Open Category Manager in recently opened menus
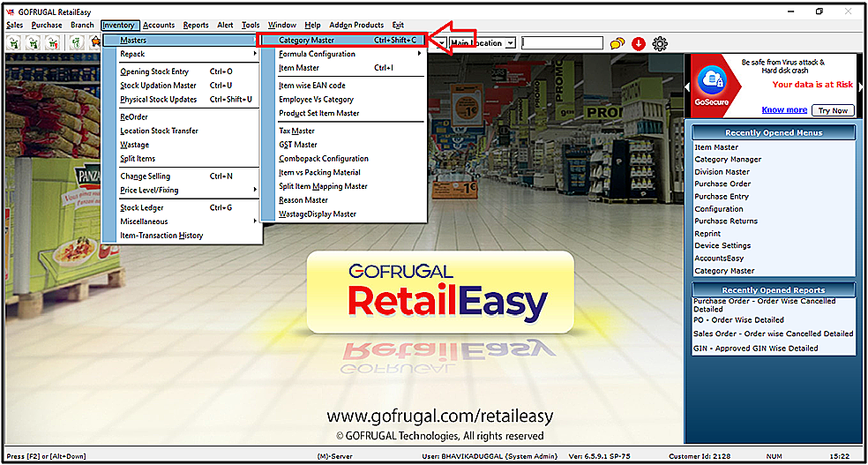Screen dimensions: 868x465 tap(728, 160)
